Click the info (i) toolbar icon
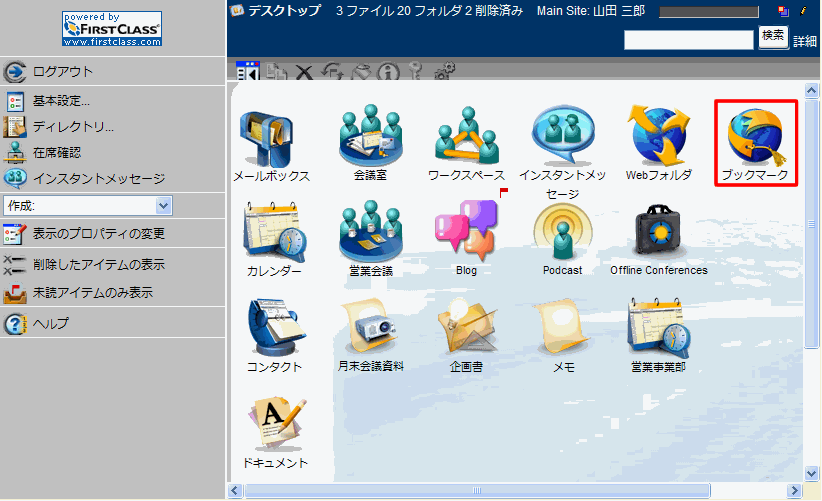This screenshot has width=822, height=501. pyautogui.click(x=388, y=72)
